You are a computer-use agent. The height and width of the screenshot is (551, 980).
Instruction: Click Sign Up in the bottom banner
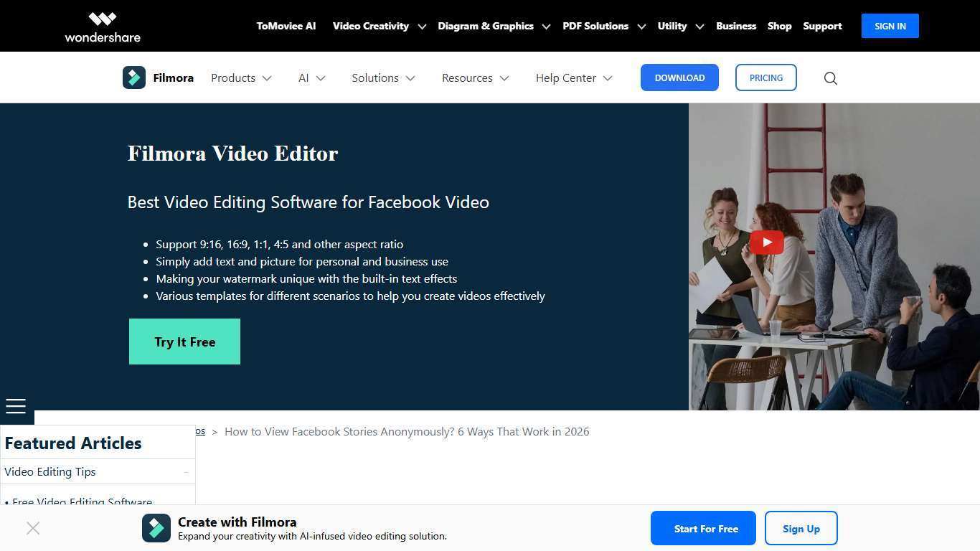(801, 528)
